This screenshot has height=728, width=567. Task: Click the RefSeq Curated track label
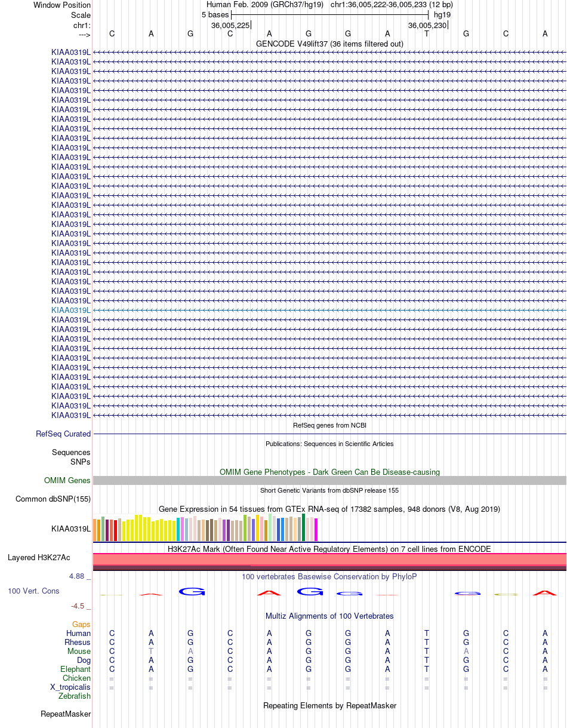[63, 434]
